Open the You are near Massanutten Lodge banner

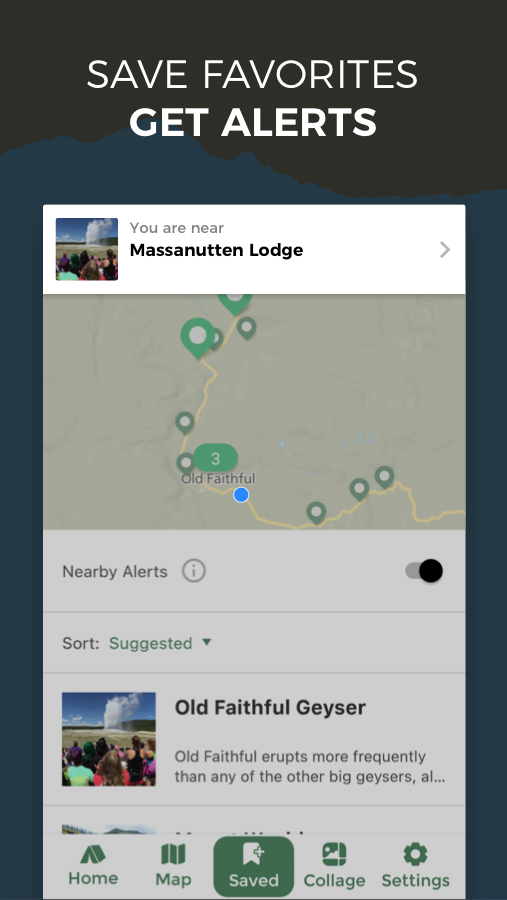coord(254,250)
